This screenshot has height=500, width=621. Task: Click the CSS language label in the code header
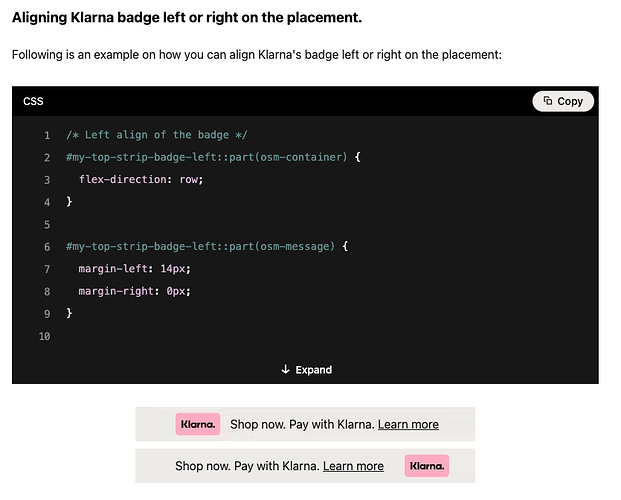(x=33, y=101)
